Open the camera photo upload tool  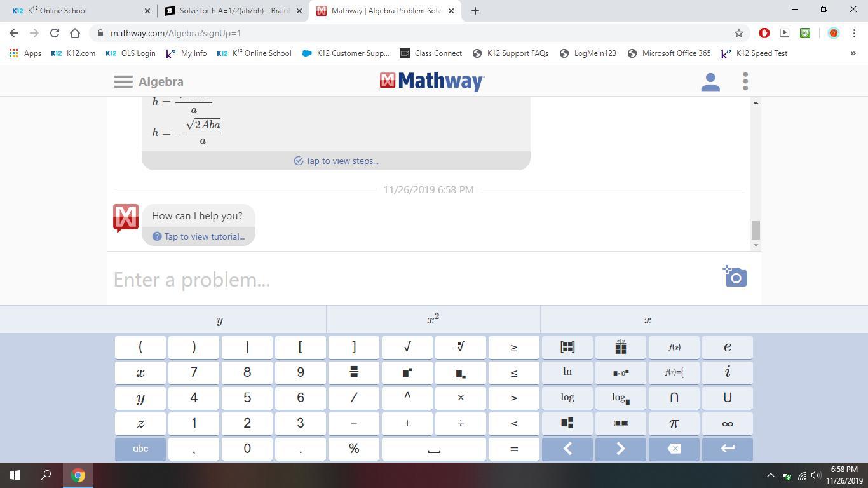[x=735, y=276]
